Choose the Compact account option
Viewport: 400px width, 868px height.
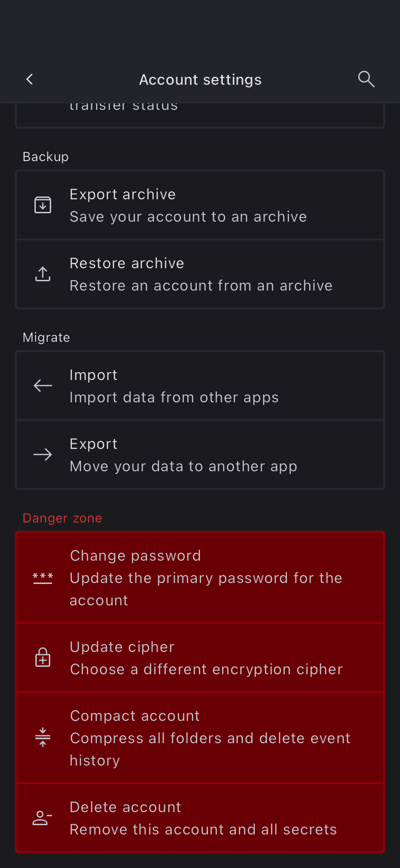pos(200,738)
